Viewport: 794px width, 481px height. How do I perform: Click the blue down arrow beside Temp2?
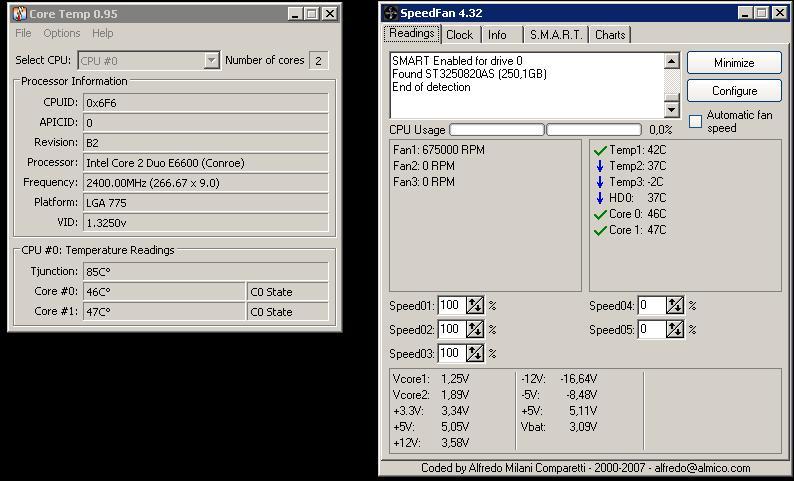point(600,166)
